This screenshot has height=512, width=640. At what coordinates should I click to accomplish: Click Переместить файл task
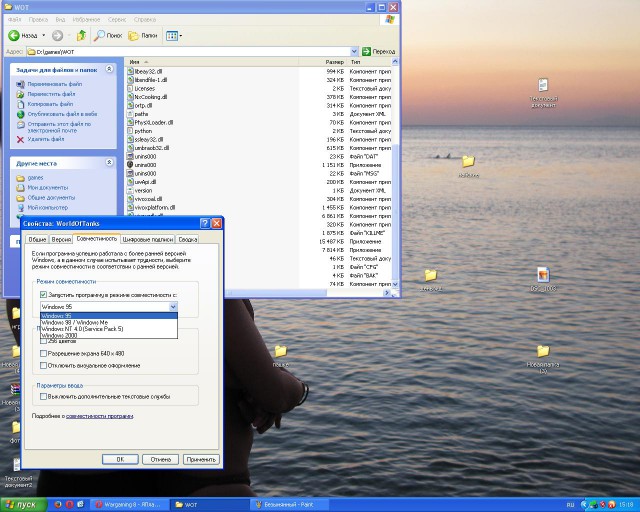pos(51,94)
